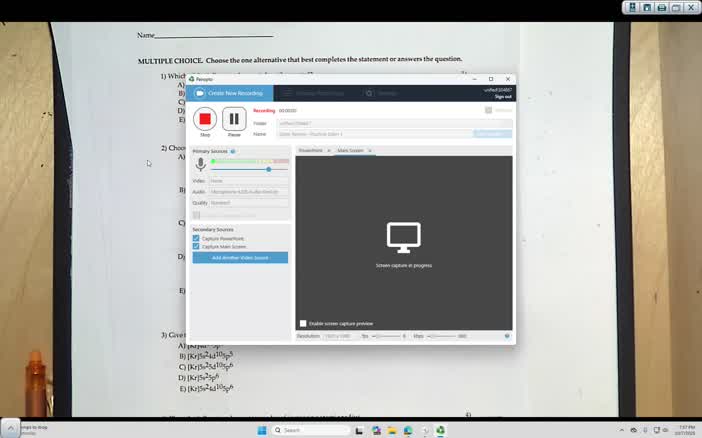702x438 pixels.
Task: Uncheck Capture Main Screen checkbox
Action: click(196, 246)
